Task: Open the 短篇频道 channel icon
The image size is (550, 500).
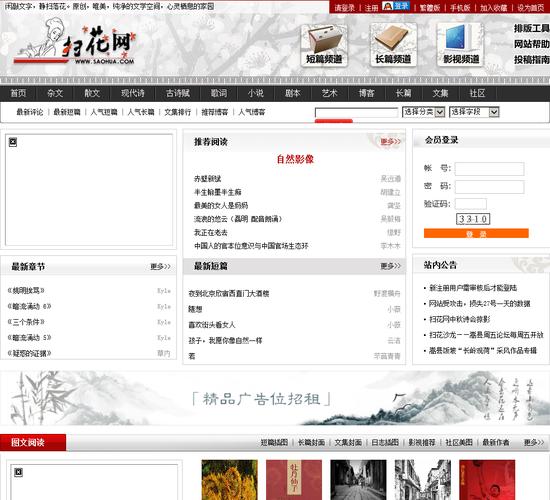Action: click(324, 45)
